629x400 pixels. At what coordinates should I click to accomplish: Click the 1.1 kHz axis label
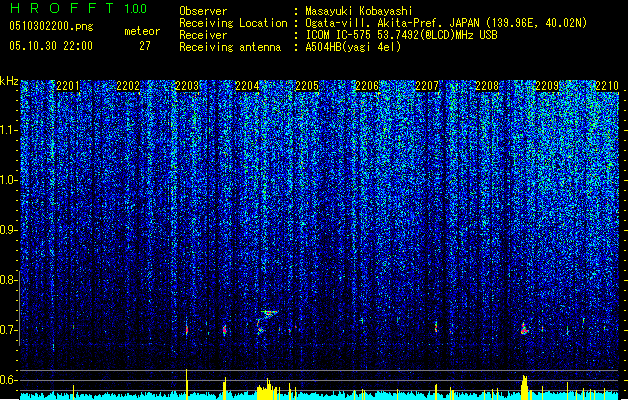click(9, 130)
